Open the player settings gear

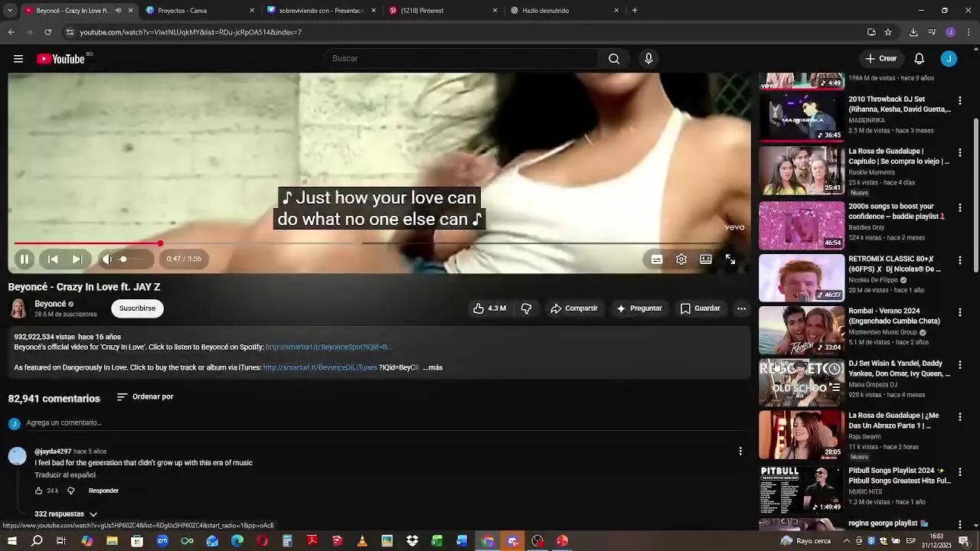[681, 259]
